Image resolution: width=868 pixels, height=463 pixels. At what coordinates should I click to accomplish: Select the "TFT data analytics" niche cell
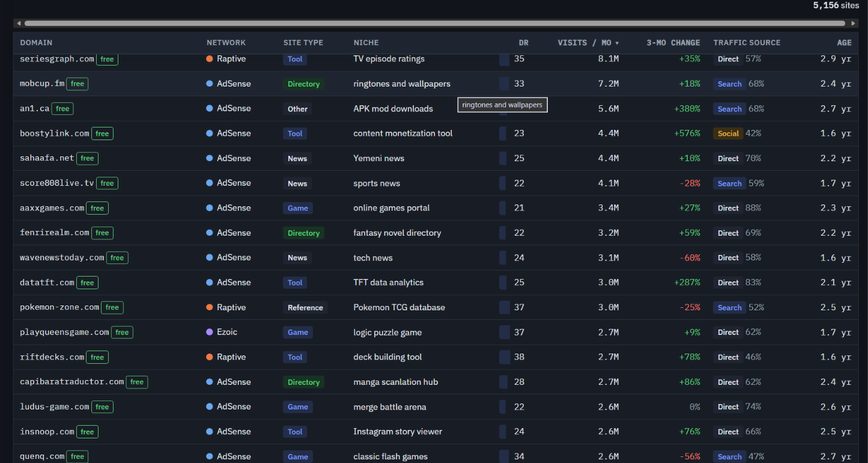(388, 283)
